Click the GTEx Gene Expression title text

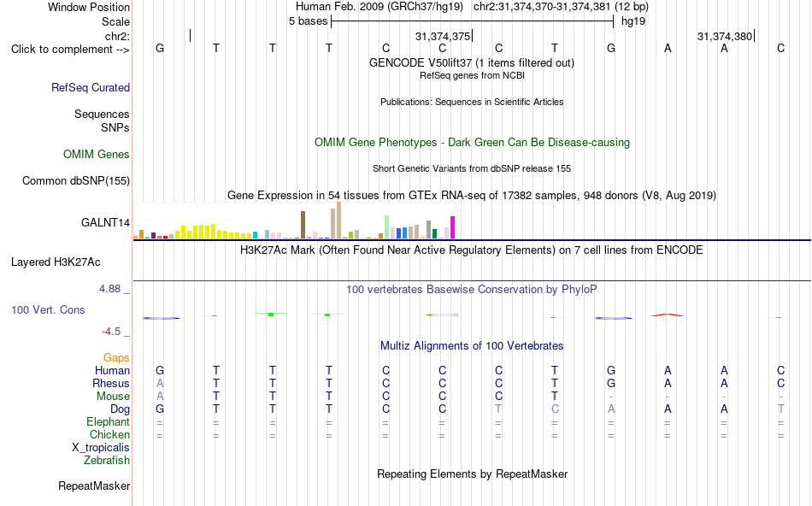tap(472, 195)
